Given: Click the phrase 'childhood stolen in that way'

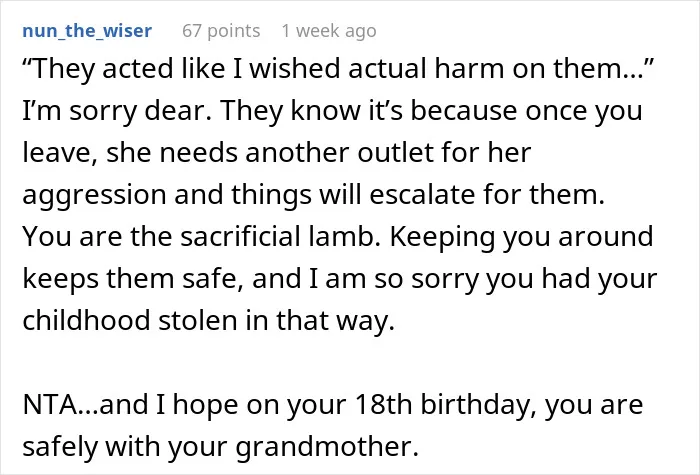Looking at the screenshot, I should (x=208, y=321).
